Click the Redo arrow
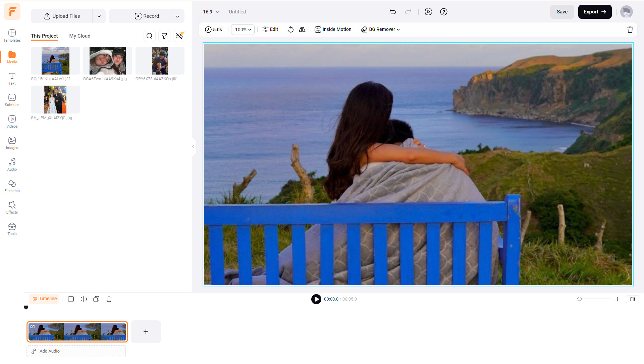The height and width of the screenshot is (364, 644). tap(408, 12)
